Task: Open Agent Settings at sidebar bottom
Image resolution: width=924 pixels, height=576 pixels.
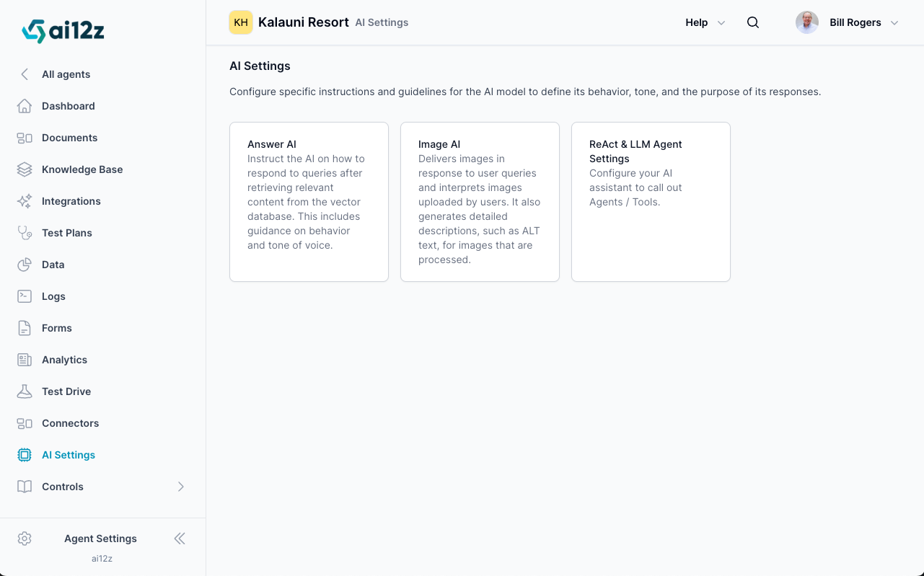Action: pyautogui.click(x=100, y=539)
